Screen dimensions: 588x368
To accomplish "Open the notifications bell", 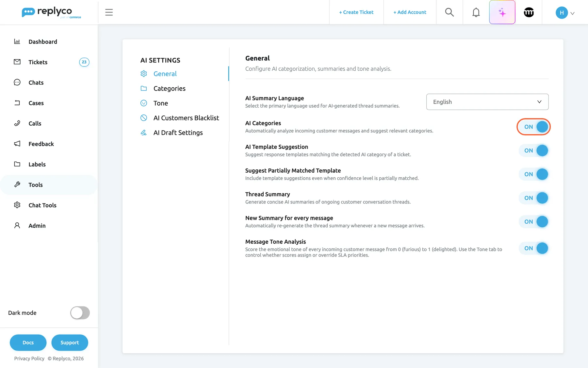I will (x=476, y=12).
